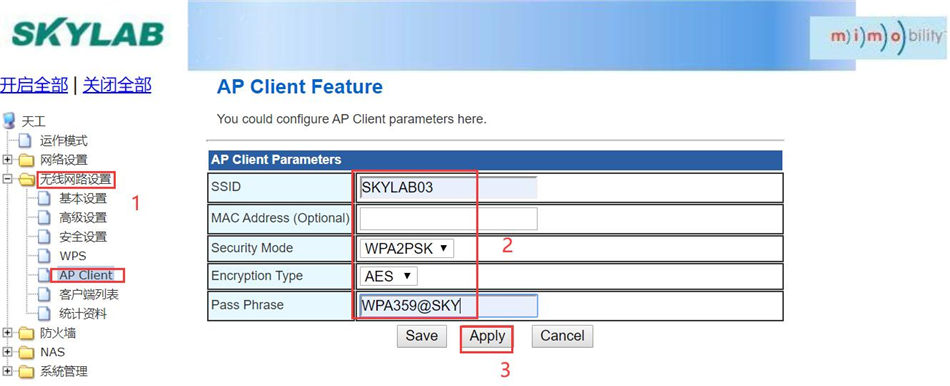The width and height of the screenshot is (950, 386).
Task: Click page icon beside 高级设置
Action: 44,218
